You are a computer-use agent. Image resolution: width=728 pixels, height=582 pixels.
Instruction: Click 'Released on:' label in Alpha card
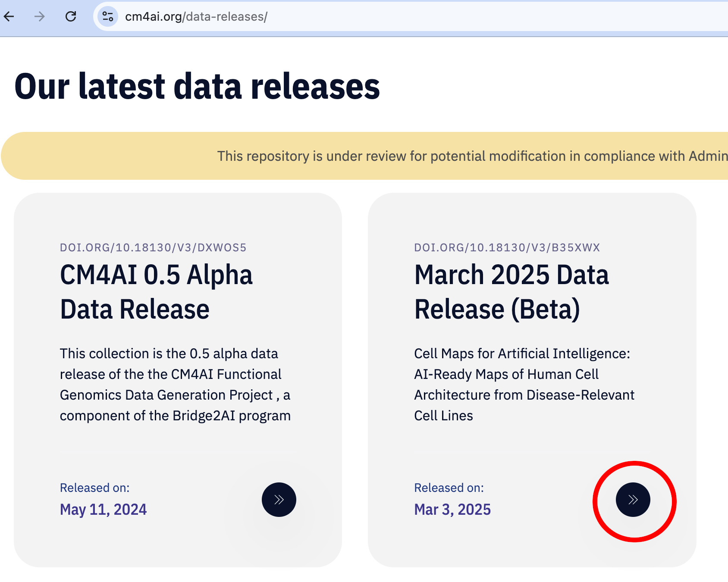coord(95,488)
